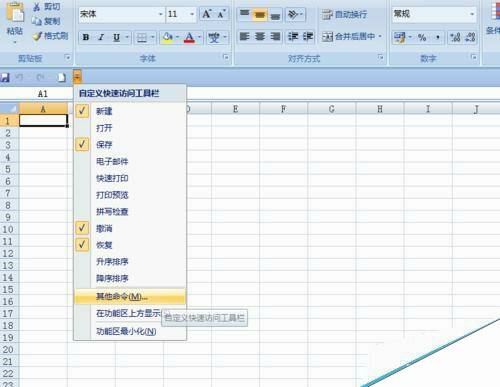Center text horizontally icon
This screenshot has height=387, width=500.
[x=260, y=37]
